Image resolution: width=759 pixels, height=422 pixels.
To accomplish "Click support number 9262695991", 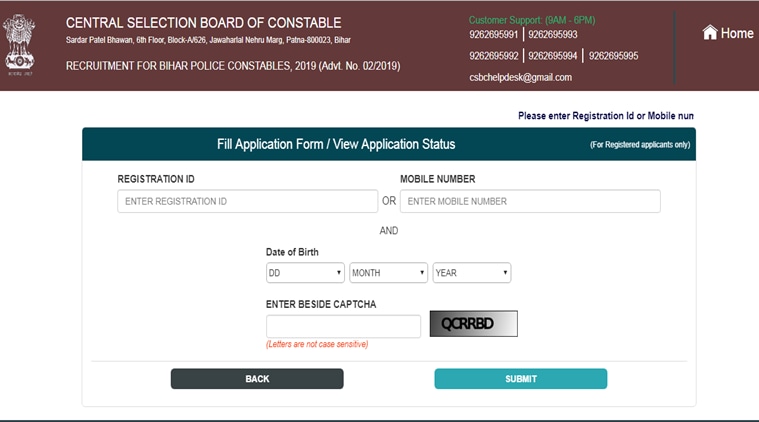I will (493, 36).
